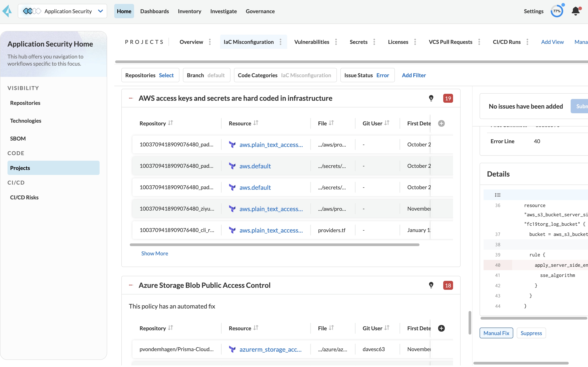Sort AWS table by Resource column
Image resolution: width=588 pixels, height=367 pixels.
point(256,123)
